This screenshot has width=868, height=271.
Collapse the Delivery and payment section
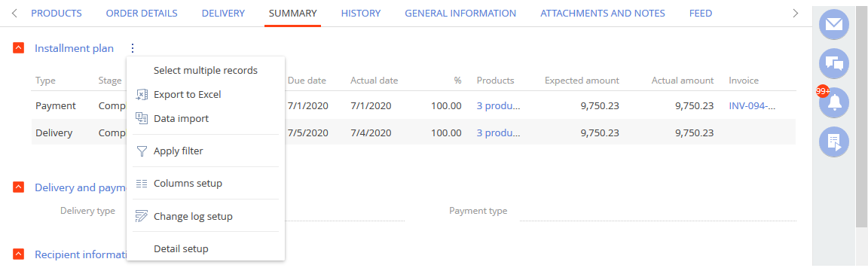click(18, 187)
